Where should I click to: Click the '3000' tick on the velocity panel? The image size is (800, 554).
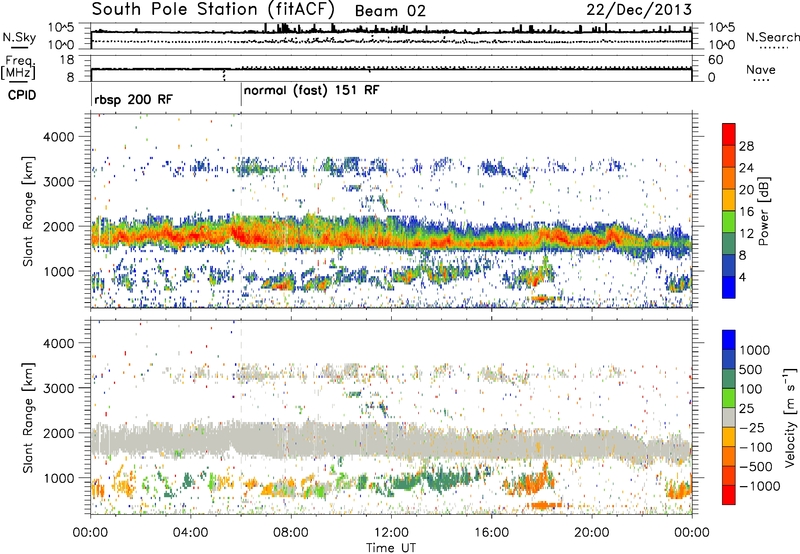click(58, 388)
